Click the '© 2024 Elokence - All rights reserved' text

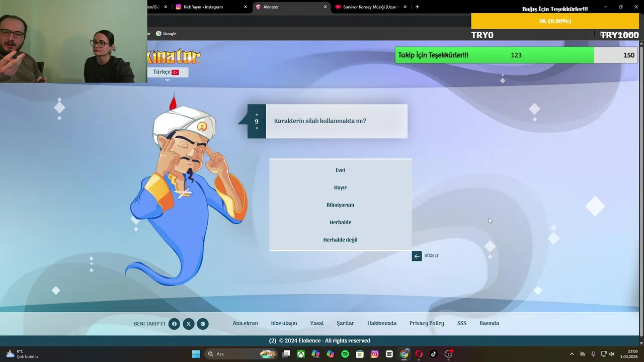(325, 341)
